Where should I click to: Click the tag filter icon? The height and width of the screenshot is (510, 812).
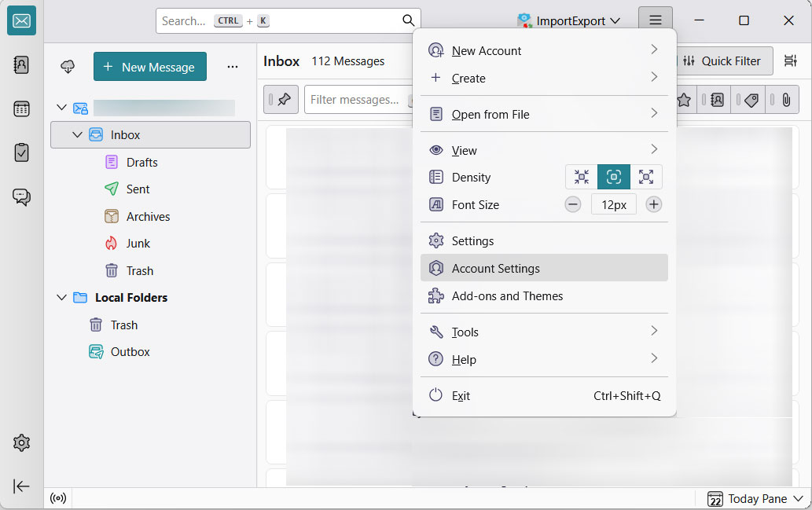(x=751, y=100)
